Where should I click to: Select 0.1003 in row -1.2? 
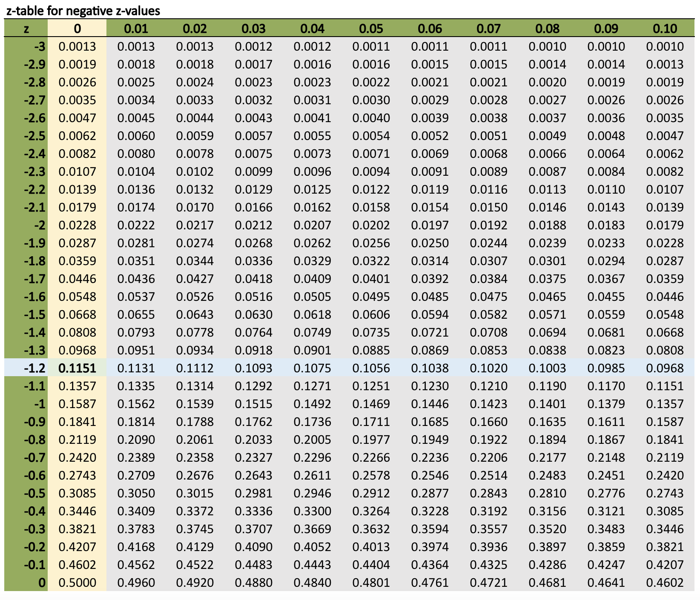[547, 368]
